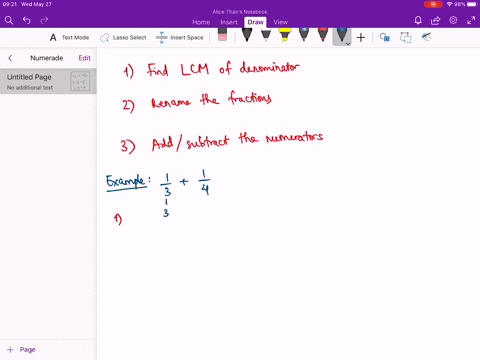Open the shapes insert tool

405,37
